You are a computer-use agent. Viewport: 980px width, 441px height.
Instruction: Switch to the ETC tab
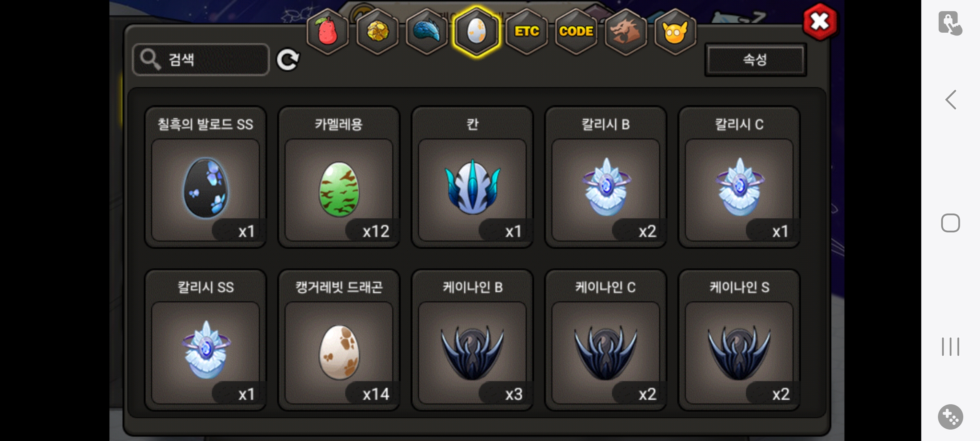click(527, 31)
